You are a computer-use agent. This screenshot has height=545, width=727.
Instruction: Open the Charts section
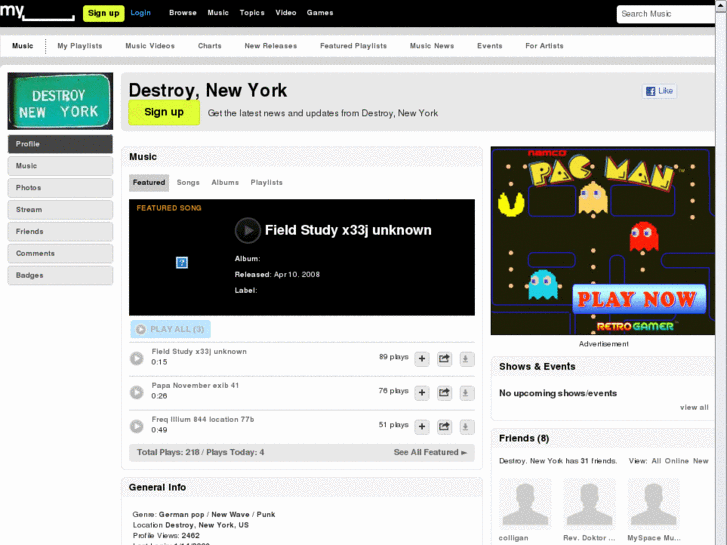point(210,46)
